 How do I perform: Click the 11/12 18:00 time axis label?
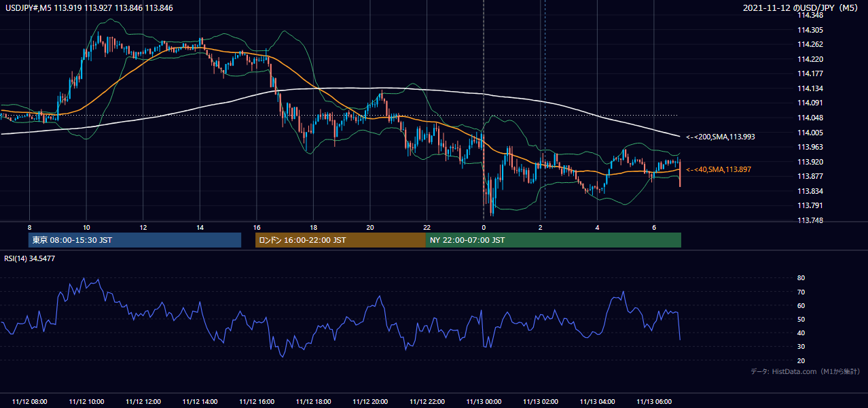313,402
